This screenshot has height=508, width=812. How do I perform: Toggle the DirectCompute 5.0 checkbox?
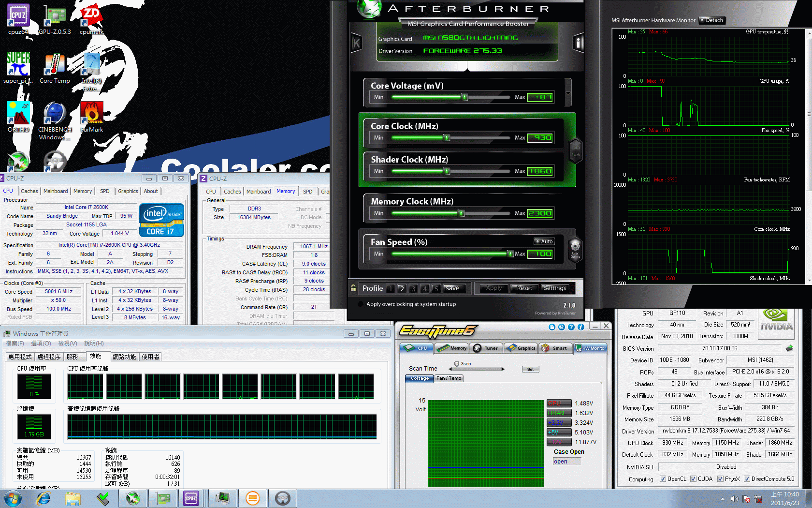(x=747, y=479)
